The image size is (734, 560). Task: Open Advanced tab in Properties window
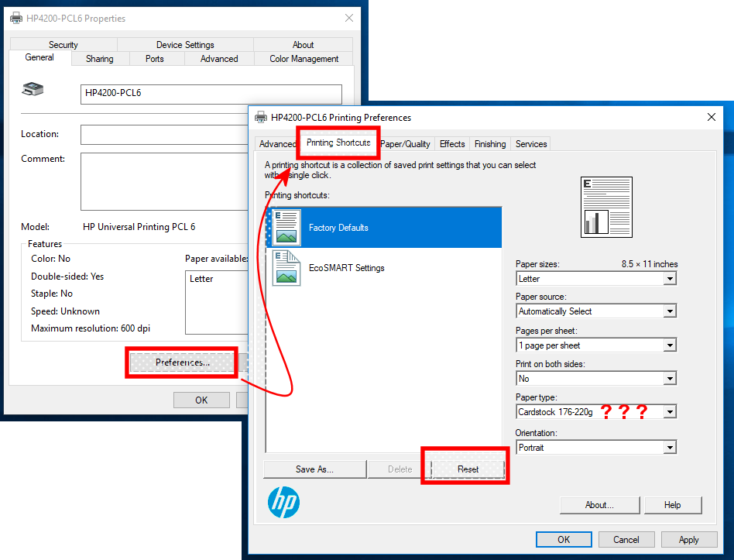219,59
